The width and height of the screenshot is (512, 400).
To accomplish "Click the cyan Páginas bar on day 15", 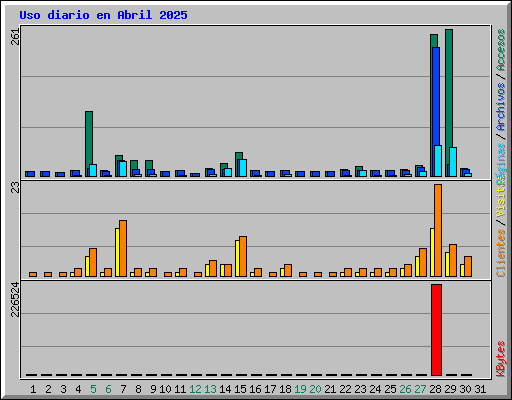I will pos(243,168).
